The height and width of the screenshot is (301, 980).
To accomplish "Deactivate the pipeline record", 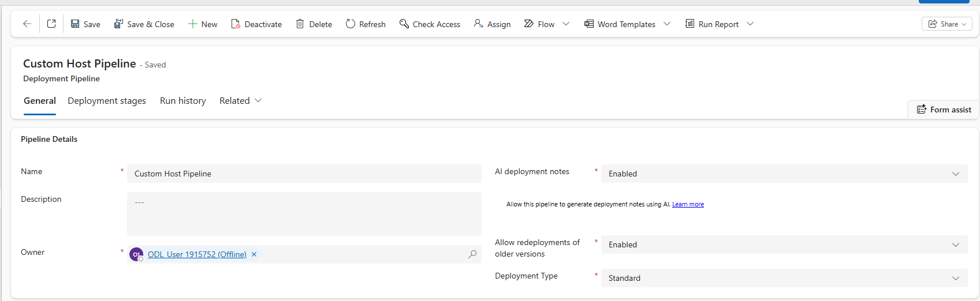I will pos(256,24).
